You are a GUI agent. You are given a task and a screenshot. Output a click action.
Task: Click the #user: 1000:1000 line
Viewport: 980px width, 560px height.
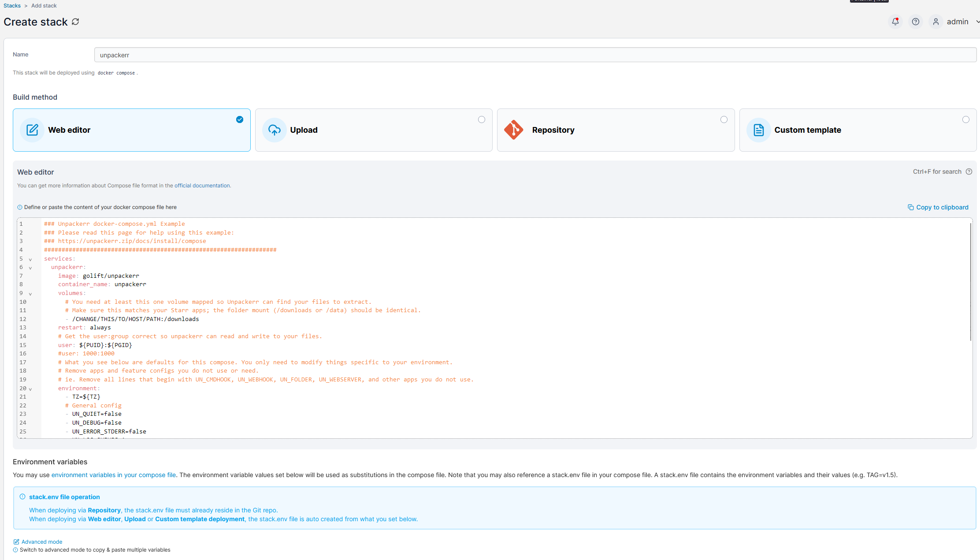tap(86, 354)
